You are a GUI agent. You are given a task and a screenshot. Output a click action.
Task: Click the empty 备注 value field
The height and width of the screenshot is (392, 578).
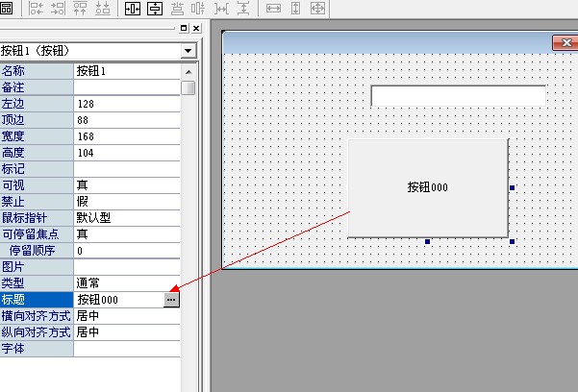click(126, 87)
